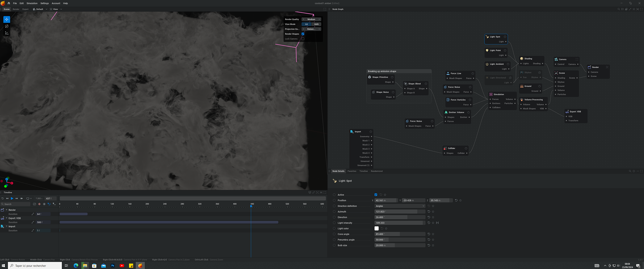Click the restart simulation icon in Timeline
This screenshot has width=644, height=269.
(3, 198)
